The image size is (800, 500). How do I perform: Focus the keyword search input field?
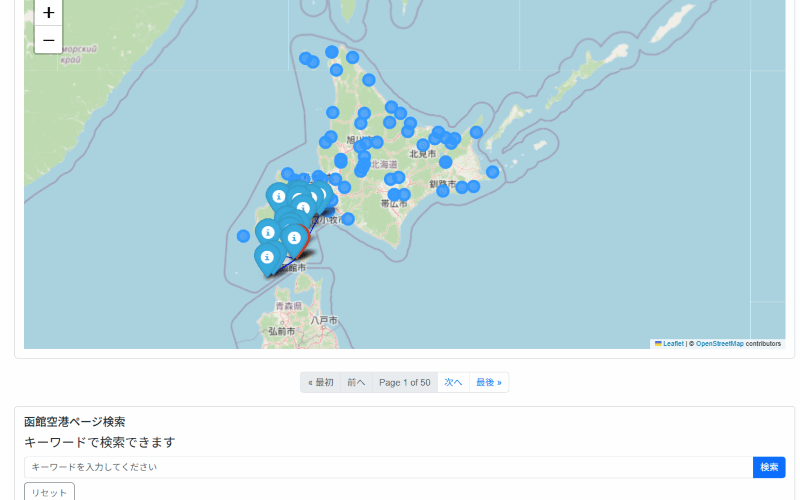[x=388, y=467]
